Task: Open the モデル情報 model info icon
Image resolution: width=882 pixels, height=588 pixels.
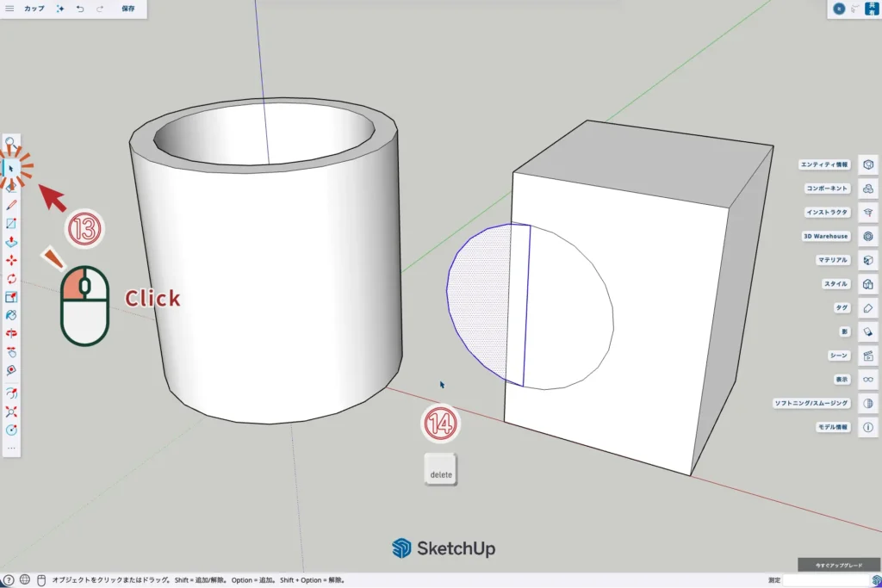Action: point(868,427)
